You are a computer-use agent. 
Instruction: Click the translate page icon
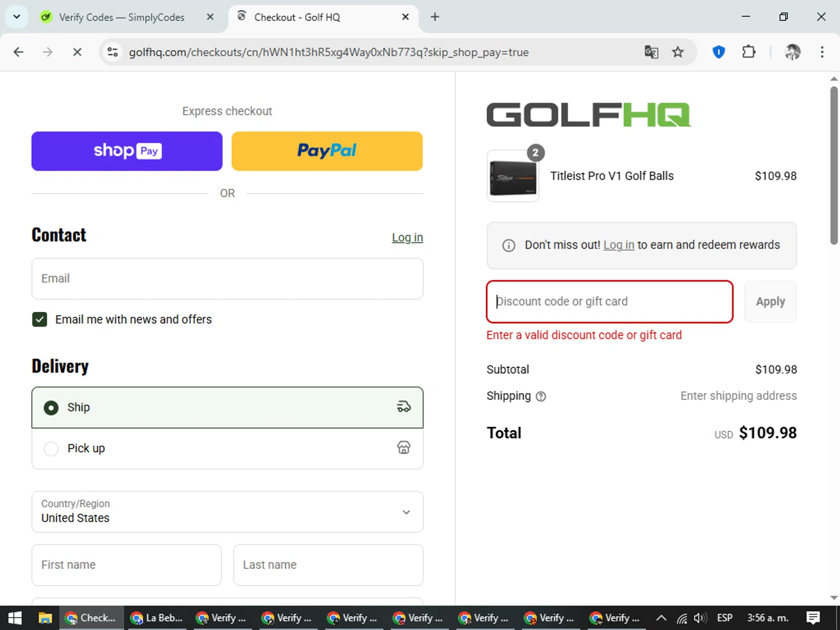click(651, 52)
